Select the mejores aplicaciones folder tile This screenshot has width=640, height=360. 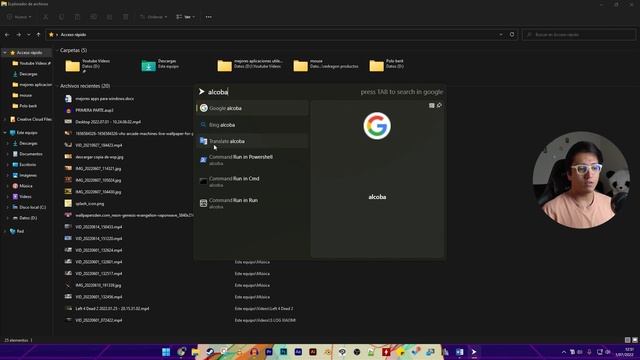point(250,65)
